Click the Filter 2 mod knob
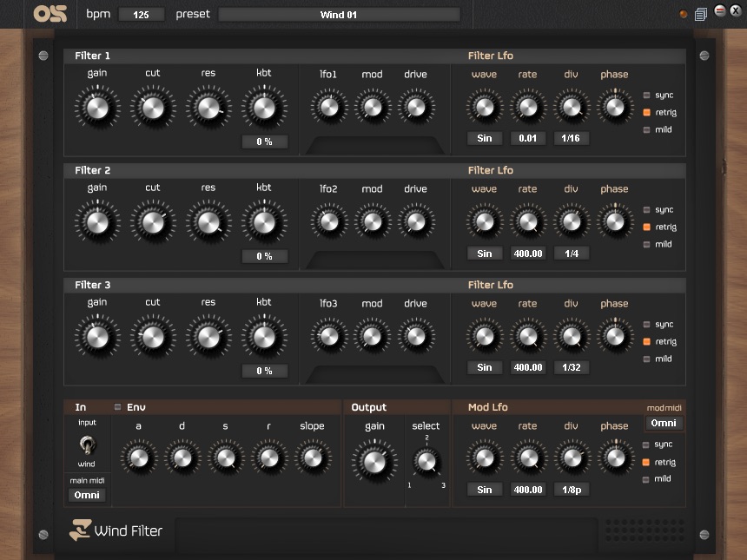Viewport: 747px width, 560px height. point(373,221)
